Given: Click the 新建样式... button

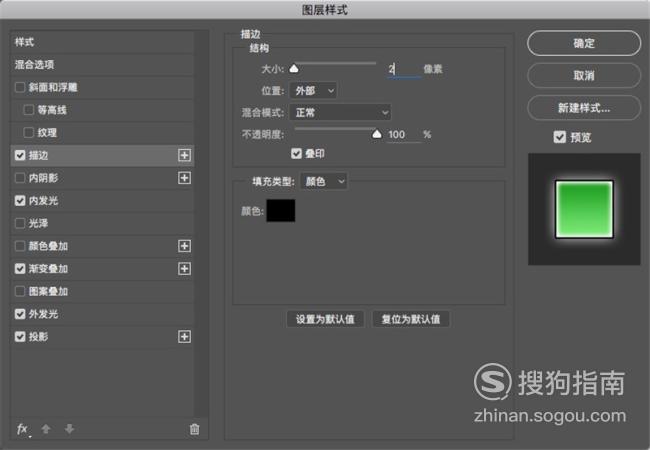Looking at the screenshot, I should [584, 108].
